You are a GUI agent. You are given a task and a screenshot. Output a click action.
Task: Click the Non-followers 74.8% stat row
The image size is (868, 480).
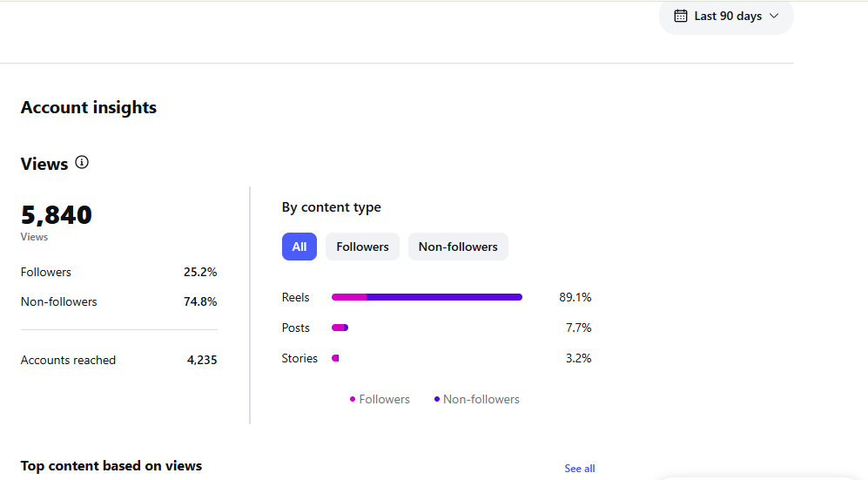coord(119,301)
